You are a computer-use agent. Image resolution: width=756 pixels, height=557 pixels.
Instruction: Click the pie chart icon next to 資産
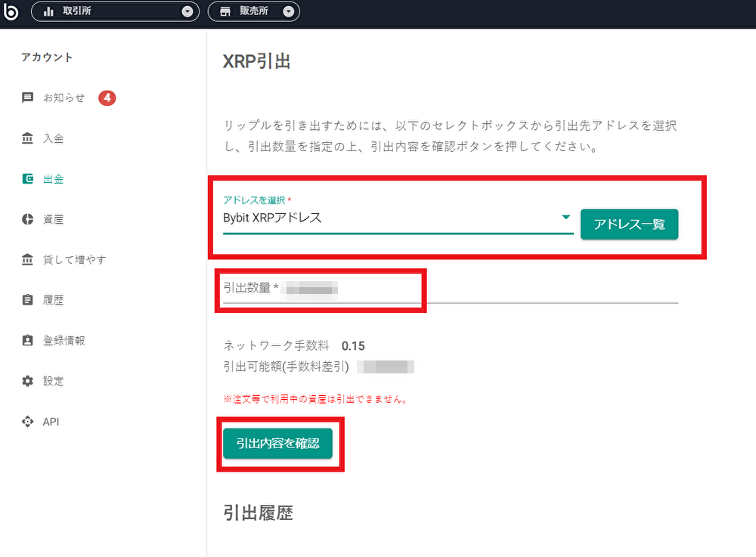pyautogui.click(x=27, y=219)
